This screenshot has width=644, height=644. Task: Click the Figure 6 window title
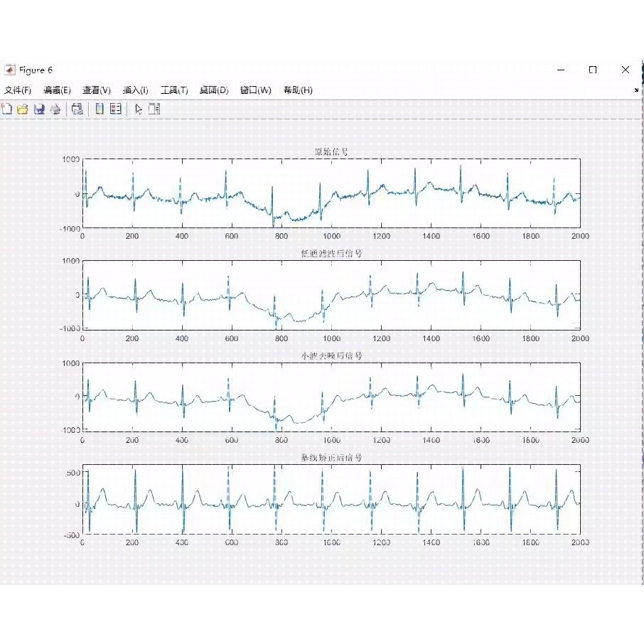[x=36, y=70]
